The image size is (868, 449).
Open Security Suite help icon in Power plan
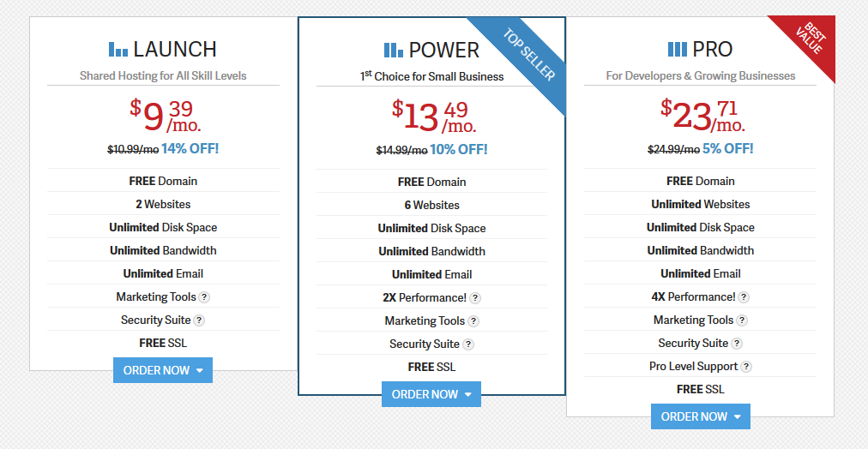click(x=468, y=344)
